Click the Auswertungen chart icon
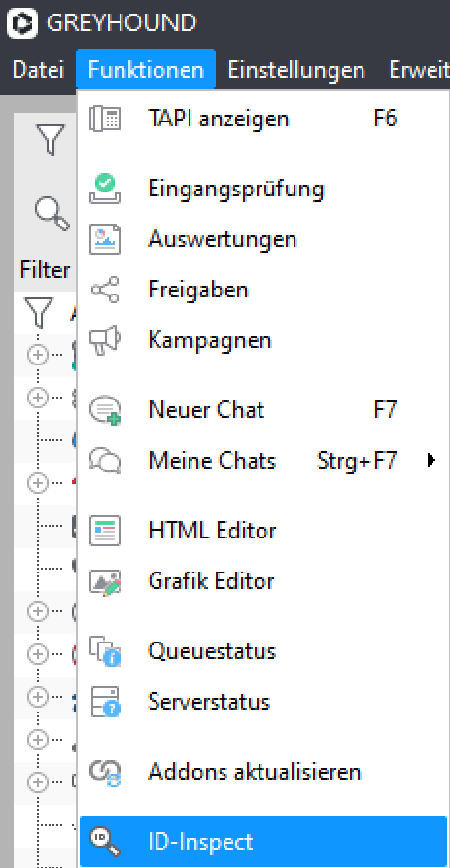 [x=105, y=240]
